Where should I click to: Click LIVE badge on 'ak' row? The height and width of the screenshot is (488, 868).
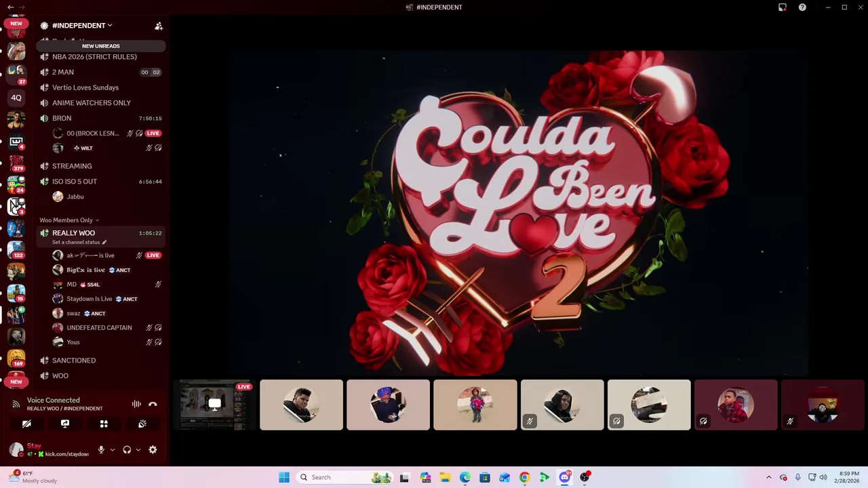153,256
